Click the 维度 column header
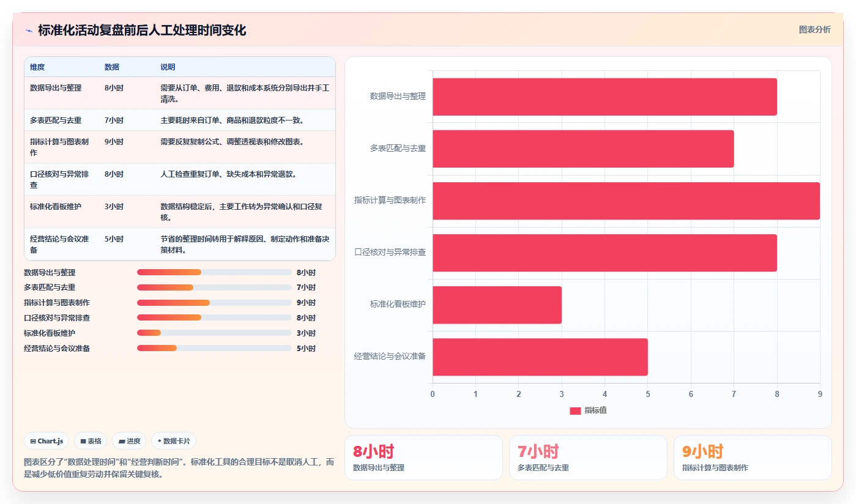The height and width of the screenshot is (504, 856). click(x=37, y=67)
